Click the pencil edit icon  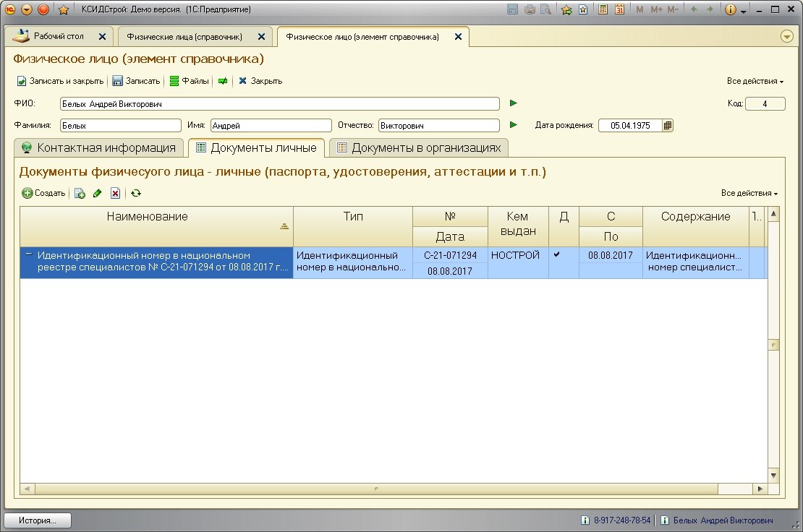tap(97, 193)
